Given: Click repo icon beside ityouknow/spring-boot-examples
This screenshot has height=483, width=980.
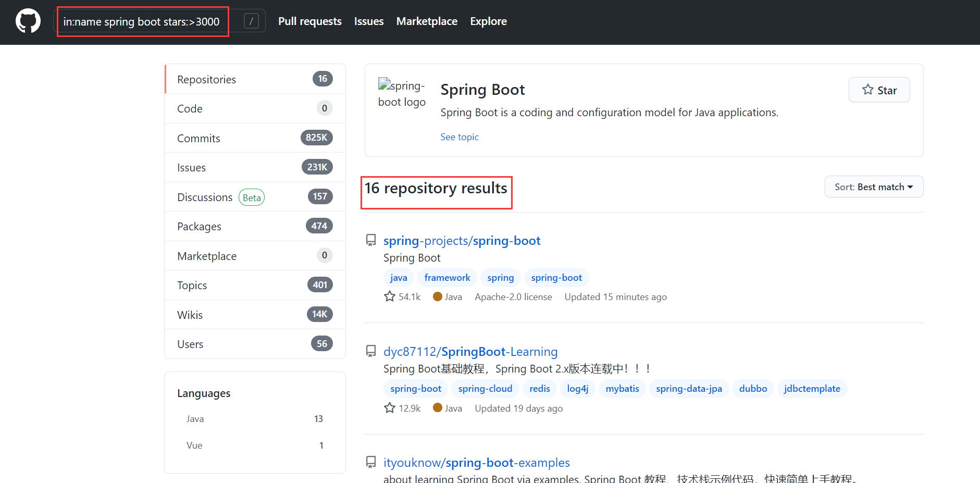Looking at the screenshot, I should [x=371, y=462].
